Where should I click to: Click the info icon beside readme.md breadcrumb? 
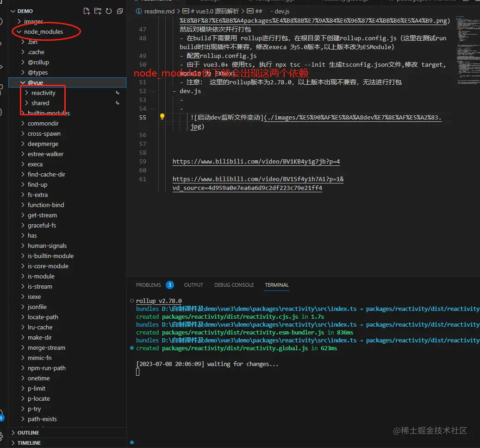click(x=139, y=11)
